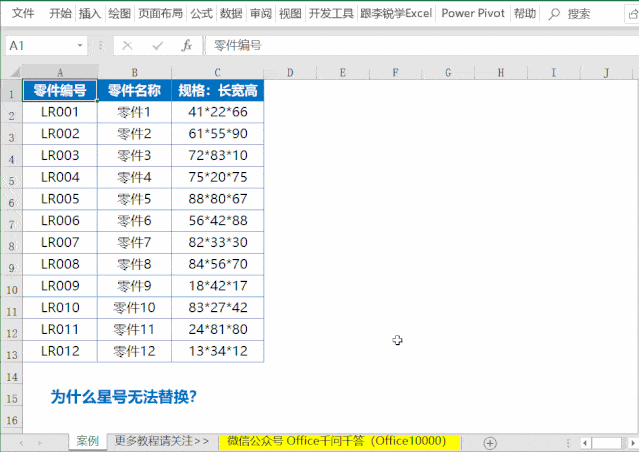This screenshot has height=452, width=639.
Task: Click the search magnifier icon in ribbon
Action: [553, 14]
